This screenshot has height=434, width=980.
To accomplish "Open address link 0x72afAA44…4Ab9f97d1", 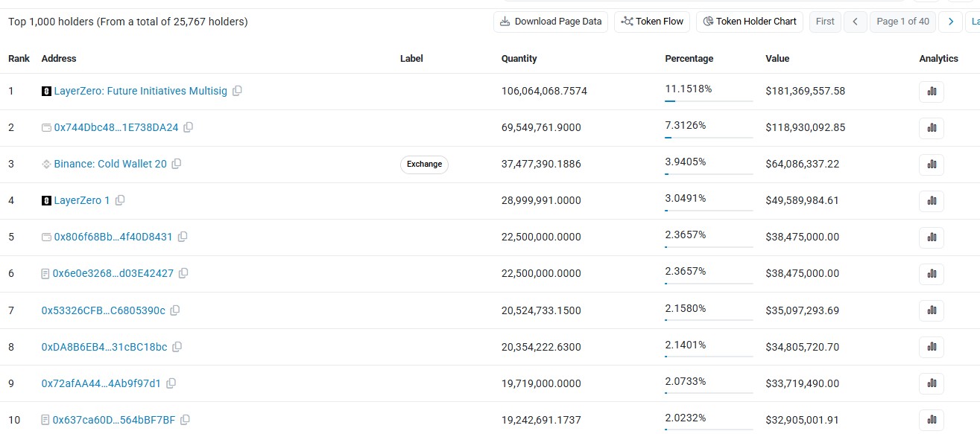I will point(101,383).
